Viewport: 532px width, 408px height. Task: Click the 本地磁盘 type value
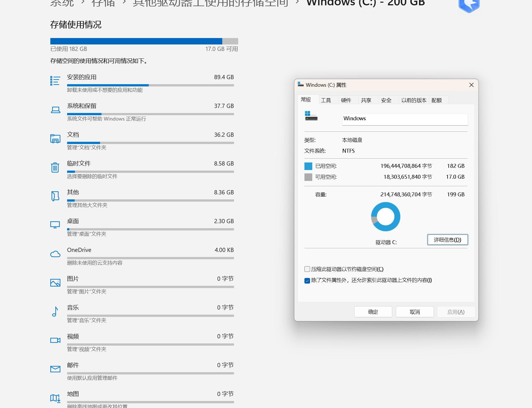click(x=352, y=140)
